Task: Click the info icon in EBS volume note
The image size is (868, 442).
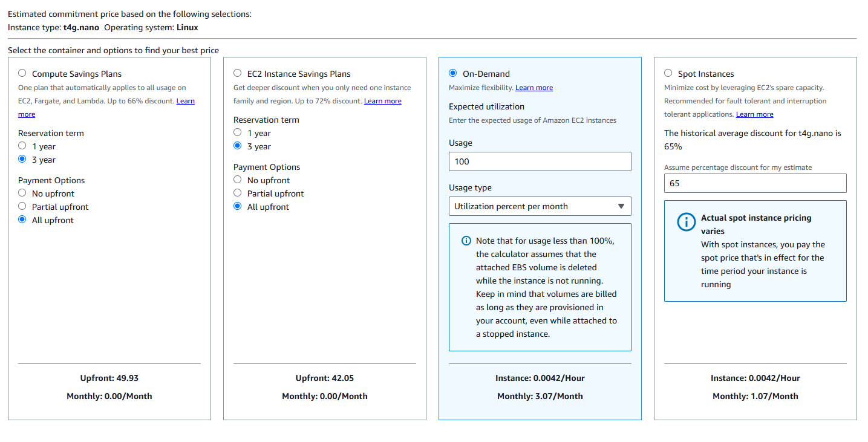Action: point(466,241)
